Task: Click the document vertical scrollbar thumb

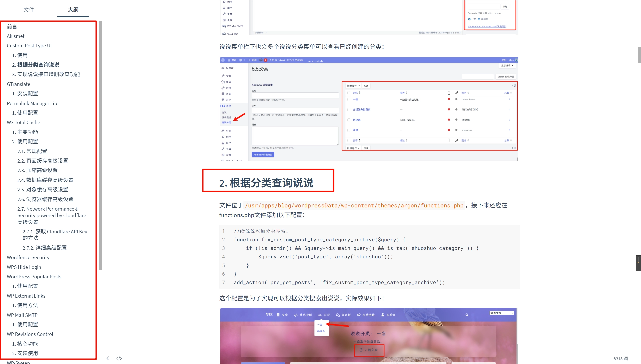Action: [639, 55]
